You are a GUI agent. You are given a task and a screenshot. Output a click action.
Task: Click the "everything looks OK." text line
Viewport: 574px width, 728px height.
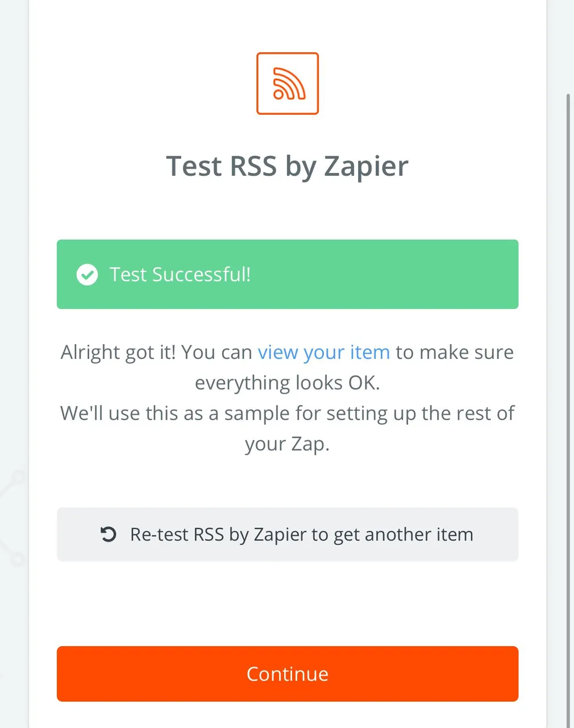click(x=288, y=383)
